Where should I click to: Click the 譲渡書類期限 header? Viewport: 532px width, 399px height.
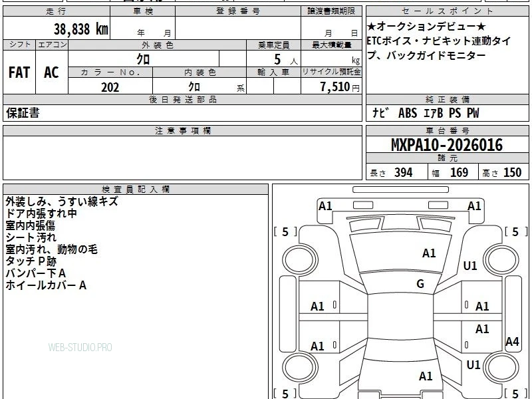[331, 11]
